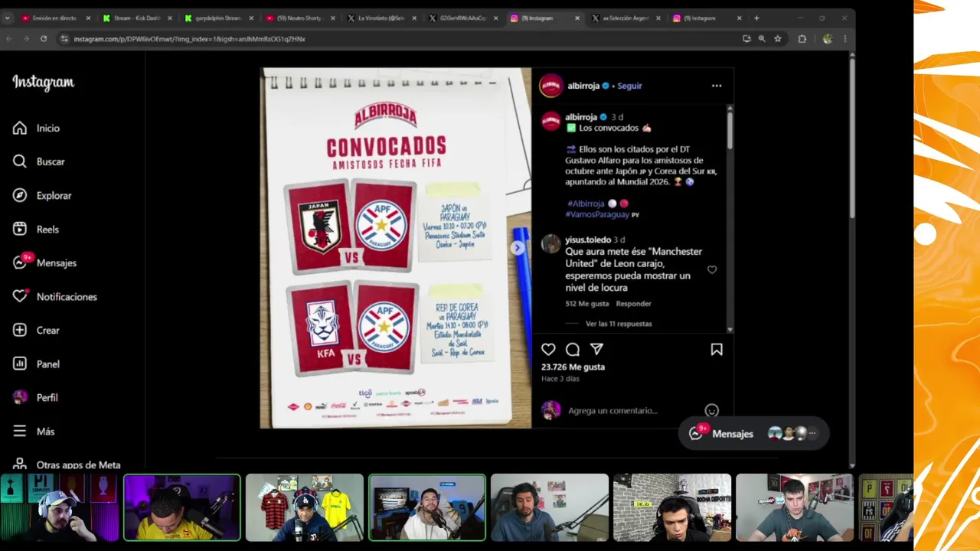Image resolution: width=980 pixels, height=551 pixels.
Task: Switch to the garydelphin Stream tab
Action: pos(217,18)
